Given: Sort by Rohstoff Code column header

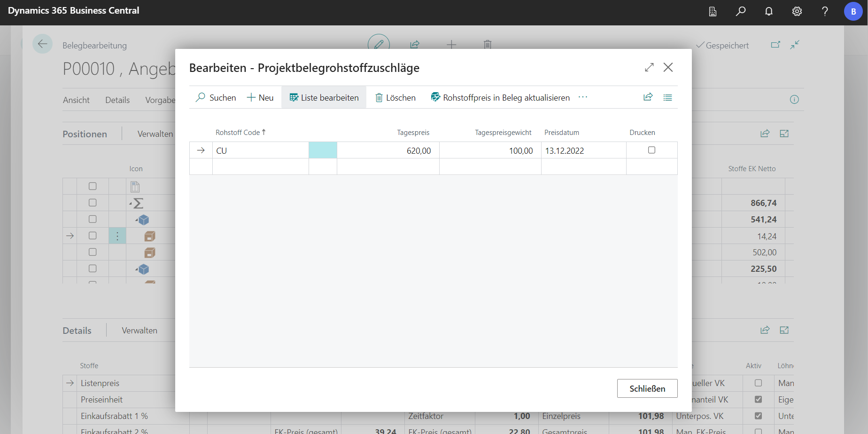Looking at the screenshot, I should point(238,133).
